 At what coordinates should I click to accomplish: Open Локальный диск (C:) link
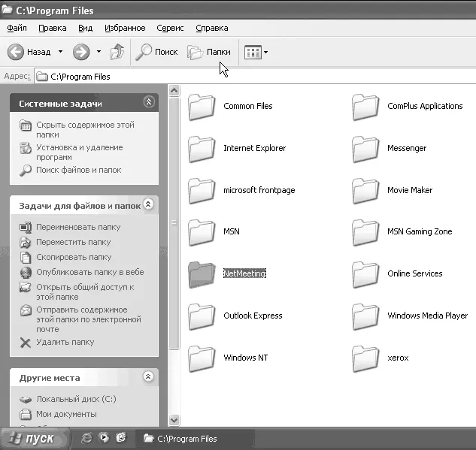[76, 399]
